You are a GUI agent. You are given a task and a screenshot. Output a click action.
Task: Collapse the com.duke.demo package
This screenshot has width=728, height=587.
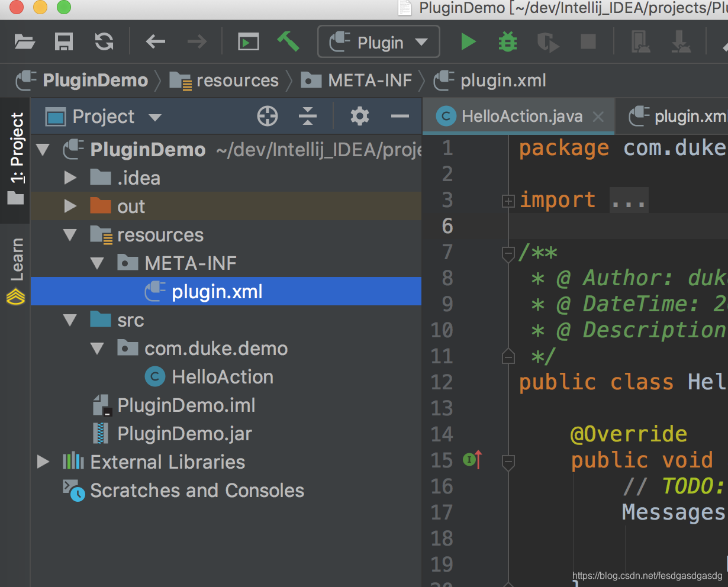point(98,349)
